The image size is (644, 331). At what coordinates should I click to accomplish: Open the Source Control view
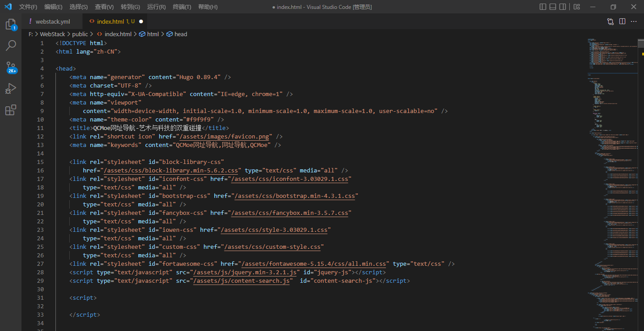point(11,67)
